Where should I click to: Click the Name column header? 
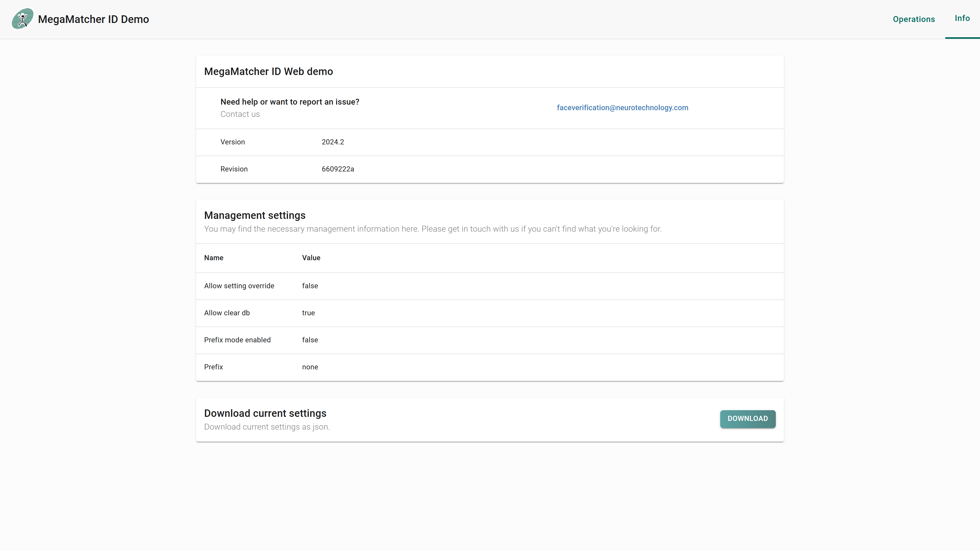[x=214, y=258]
